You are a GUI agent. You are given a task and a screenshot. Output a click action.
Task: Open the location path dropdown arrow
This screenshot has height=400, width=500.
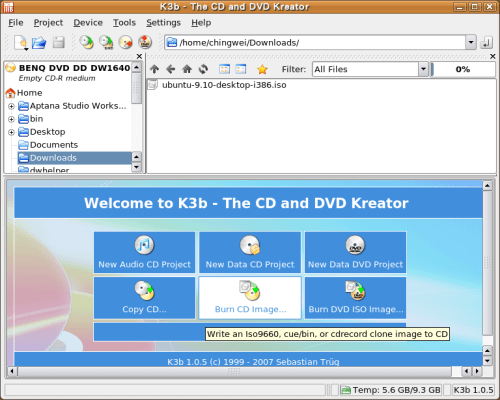[x=471, y=42]
